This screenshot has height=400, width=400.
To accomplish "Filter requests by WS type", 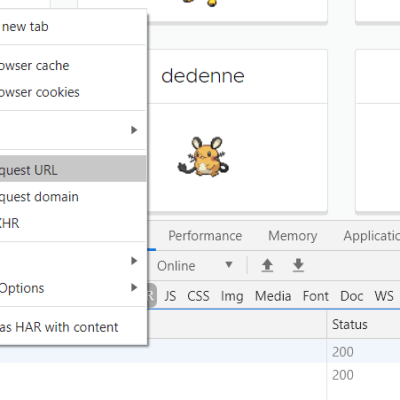I will tap(384, 296).
